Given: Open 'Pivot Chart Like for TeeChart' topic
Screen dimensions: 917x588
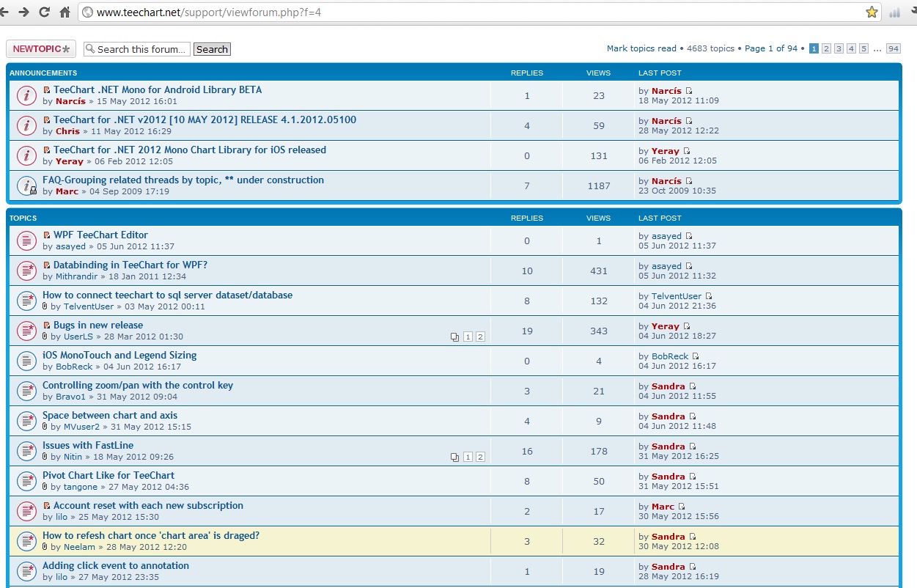Looking at the screenshot, I should click(108, 475).
